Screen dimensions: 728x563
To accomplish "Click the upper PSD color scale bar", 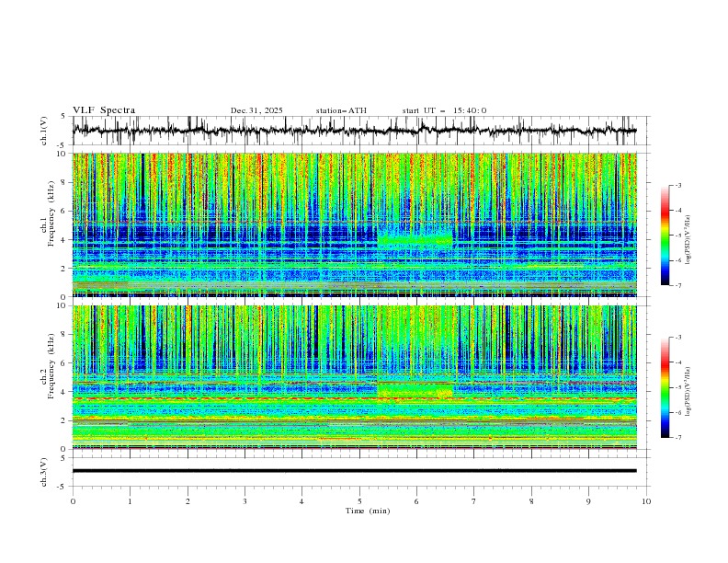I will coord(665,236).
